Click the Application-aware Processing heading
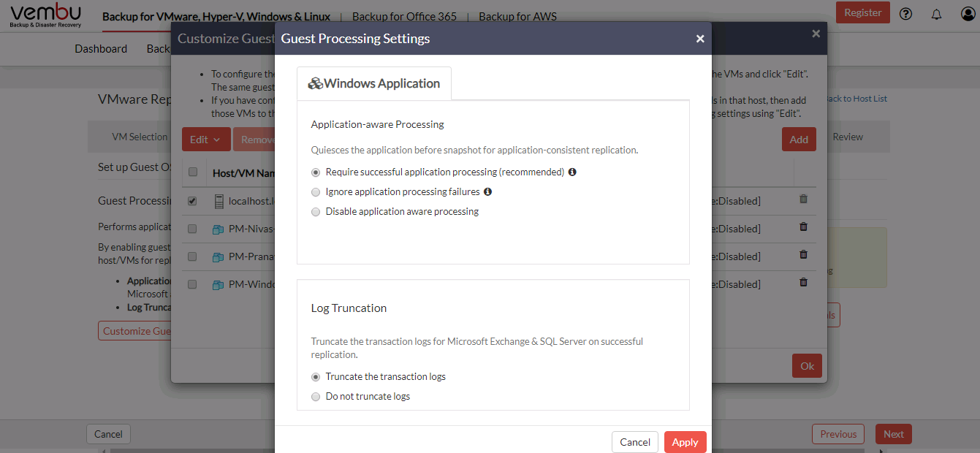980x453 pixels. coord(378,124)
